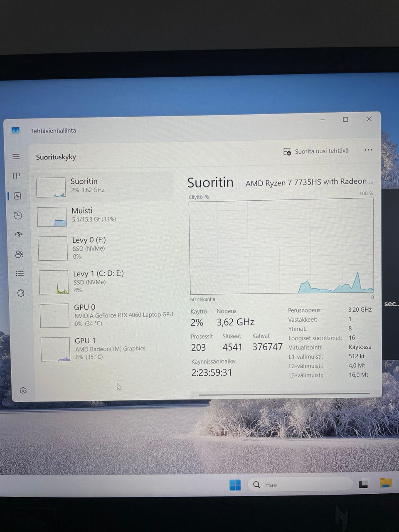Click the L1-välimuisti 512 kt value
Viewport: 399px width, 532px height.
(357, 356)
